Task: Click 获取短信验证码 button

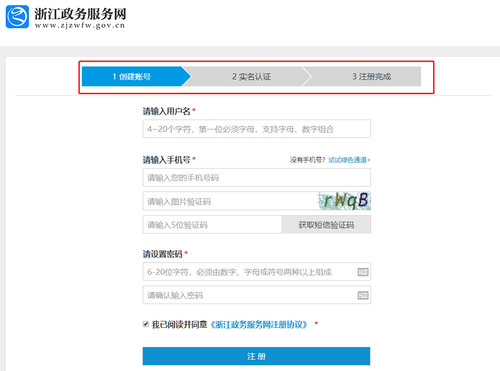Action: tap(326, 225)
